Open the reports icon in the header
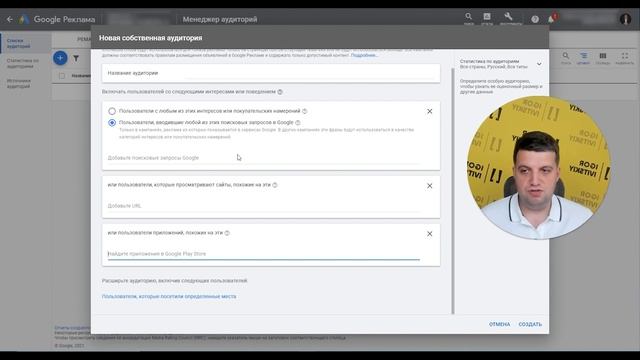 point(487,17)
